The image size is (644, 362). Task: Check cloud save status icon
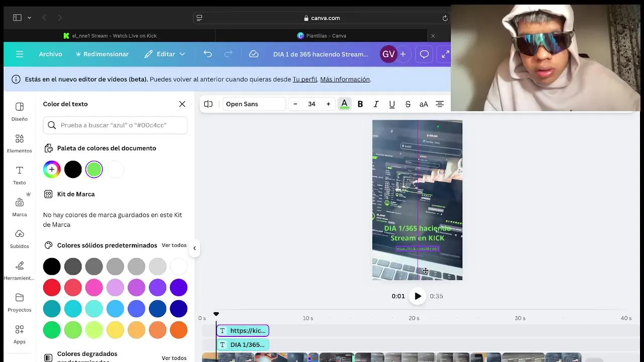(254, 54)
